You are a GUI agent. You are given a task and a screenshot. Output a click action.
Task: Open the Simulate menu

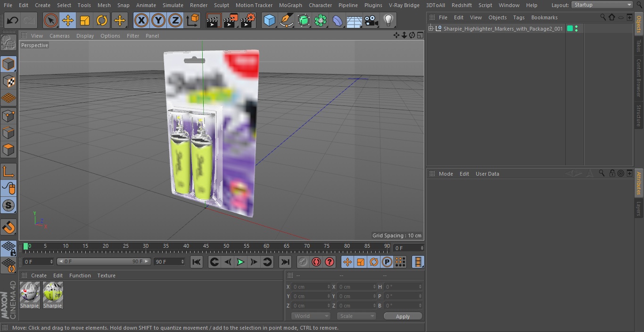pos(173,5)
